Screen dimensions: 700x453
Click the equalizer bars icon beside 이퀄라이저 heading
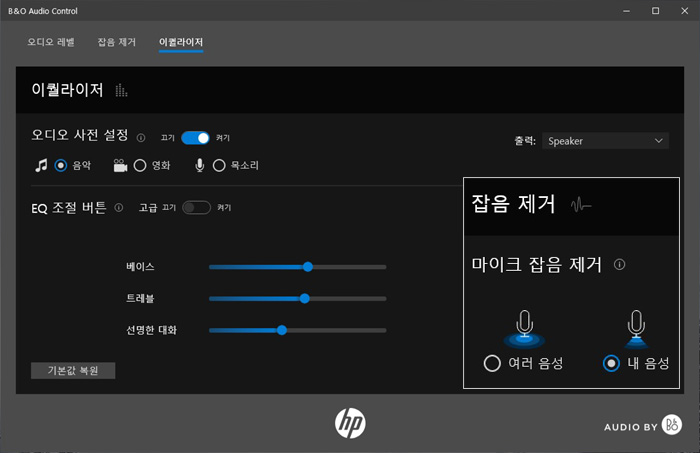click(x=121, y=90)
